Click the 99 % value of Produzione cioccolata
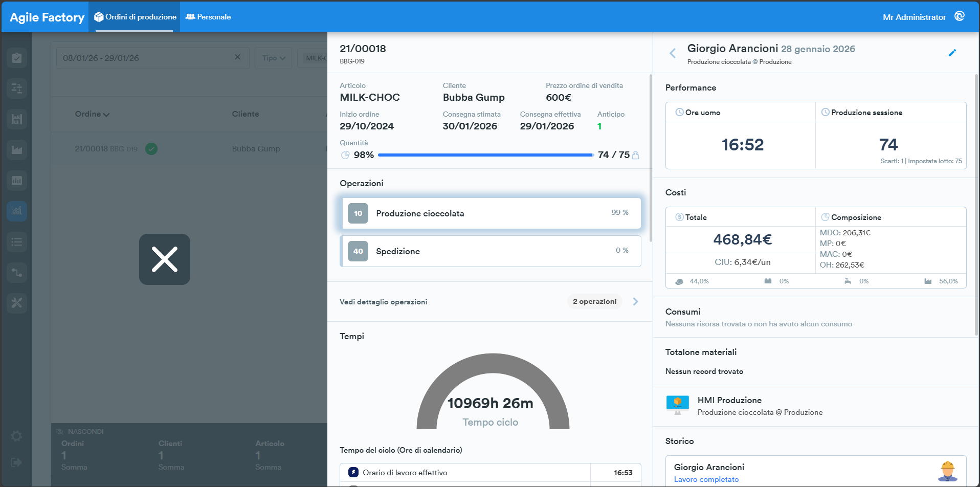This screenshot has height=487, width=980. pyautogui.click(x=620, y=212)
